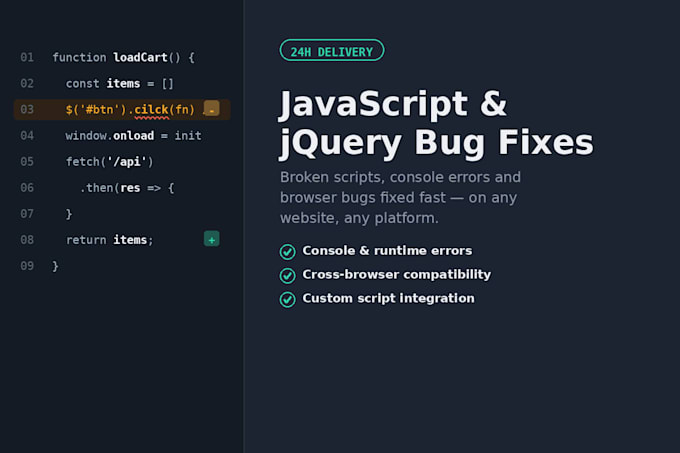The width and height of the screenshot is (680, 453).
Task: Click the 'Cross-browser compatibility' text
Action: click(396, 274)
